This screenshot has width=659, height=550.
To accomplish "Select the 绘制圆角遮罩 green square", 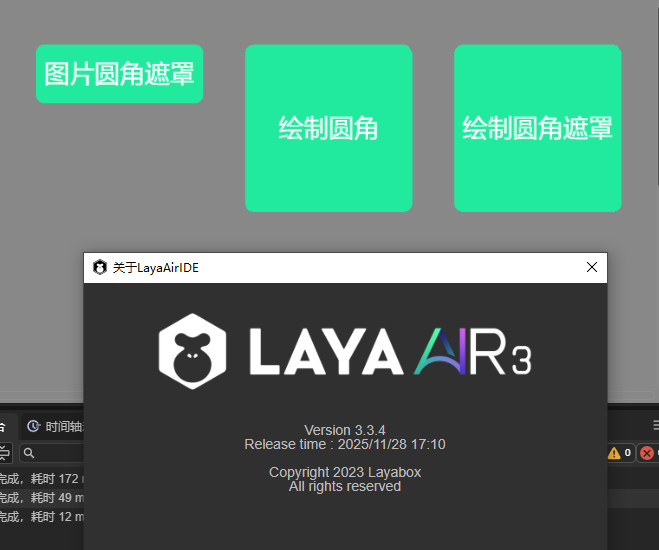I will coord(537,128).
